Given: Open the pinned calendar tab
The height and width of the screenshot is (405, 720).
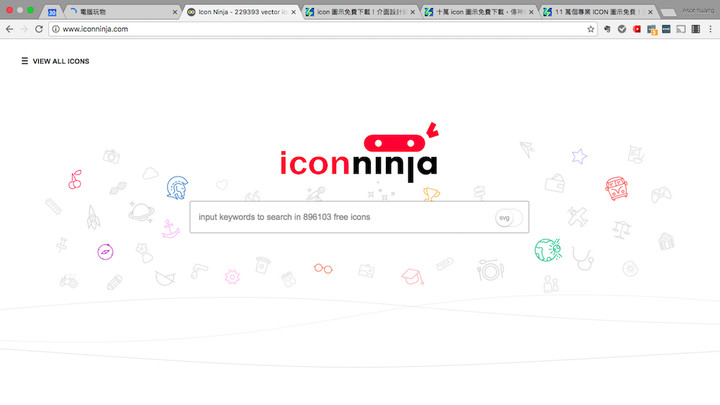Looking at the screenshot, I should click(x=52, y=12).
